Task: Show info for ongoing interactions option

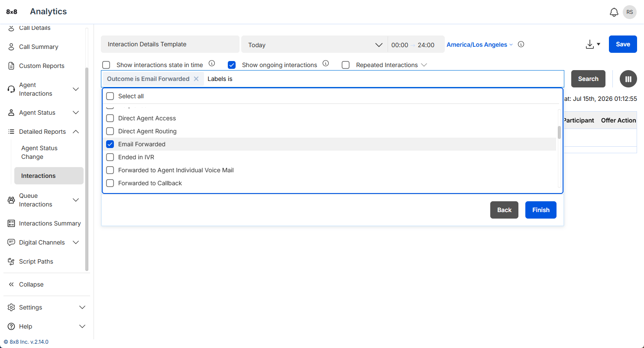Action: click(326, 63)
